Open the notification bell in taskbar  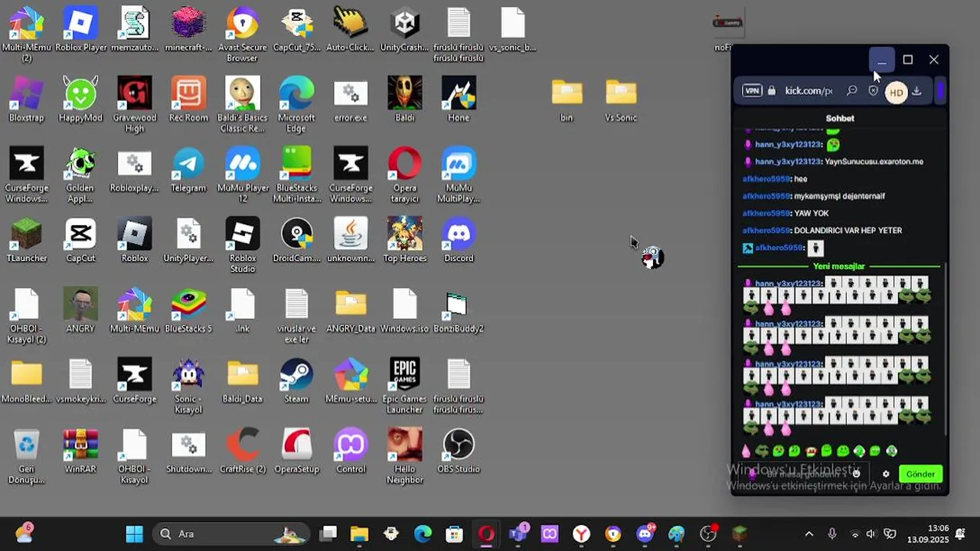960,533
